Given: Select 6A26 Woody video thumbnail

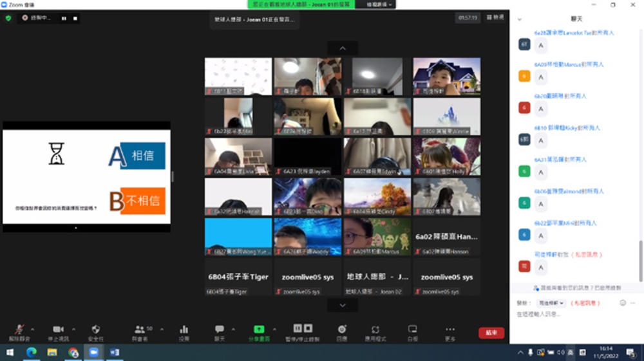Looking at the screenshot, I should coord(308,237).
